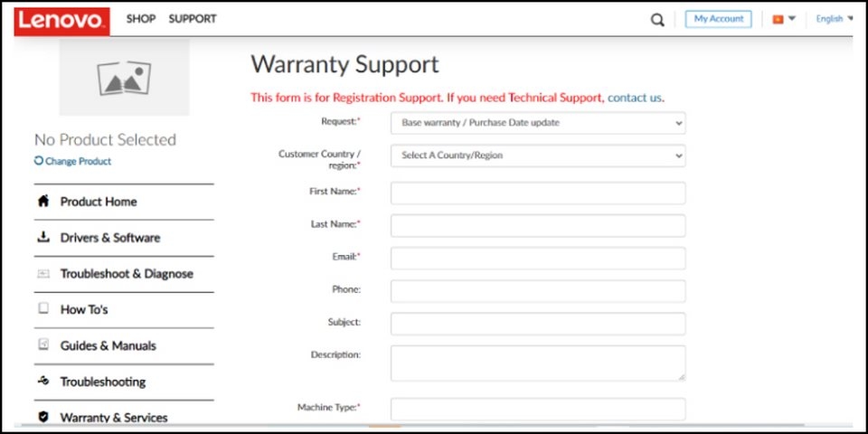Open the SUPPORT menu
The image size is (868, 434).
193,19
